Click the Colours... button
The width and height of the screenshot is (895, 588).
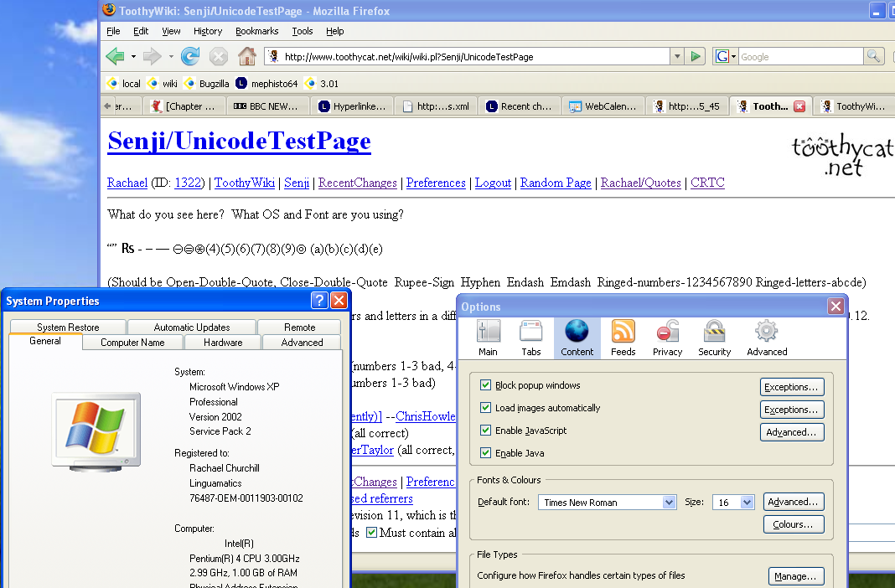794,524
